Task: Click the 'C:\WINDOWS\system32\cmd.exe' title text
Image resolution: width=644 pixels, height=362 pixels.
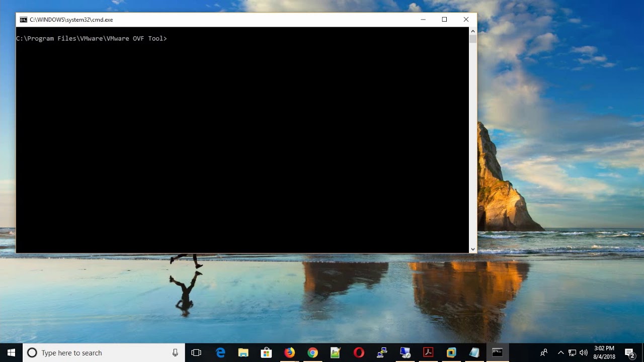Action: pyautogui.click(x=71, y=20)
